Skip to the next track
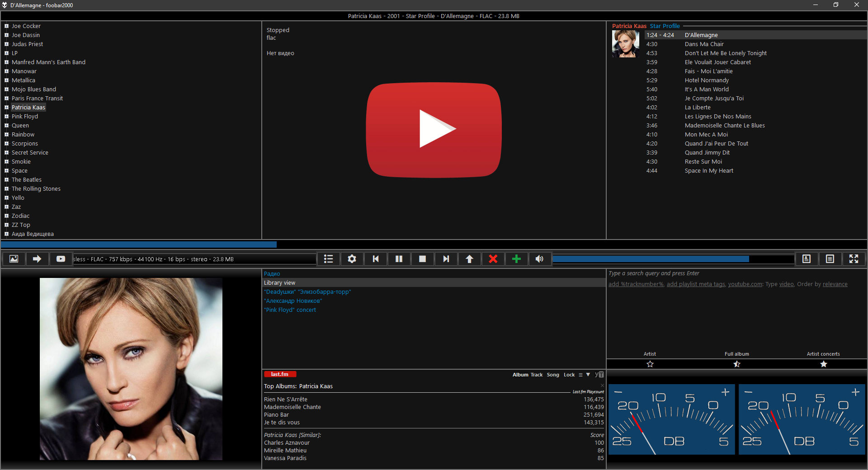The width and height of the screenshot is (868, 470). click(446, 259)
